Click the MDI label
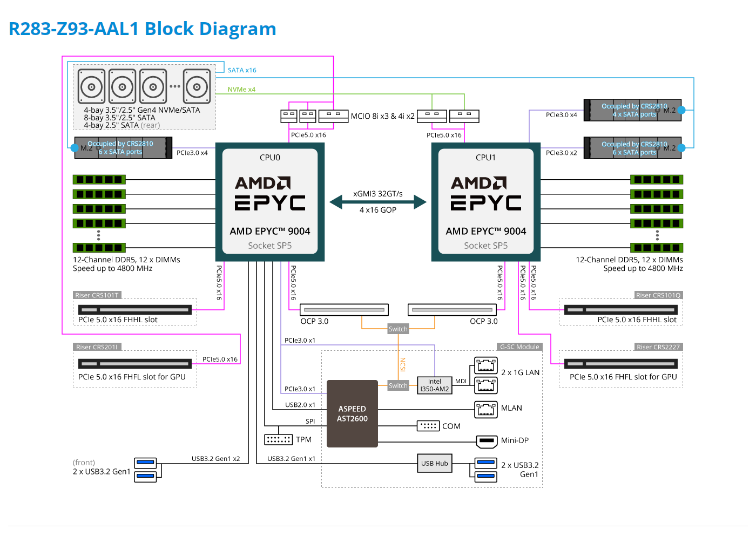The width and height of the screenshot is (756, 543). pos(461,381)
